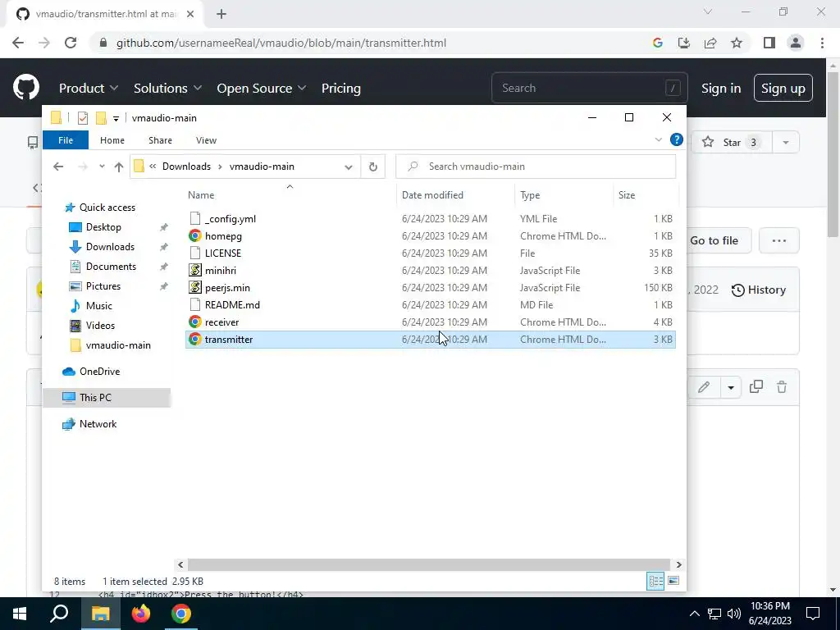Go back in File Explorer

tap(58, 167)
